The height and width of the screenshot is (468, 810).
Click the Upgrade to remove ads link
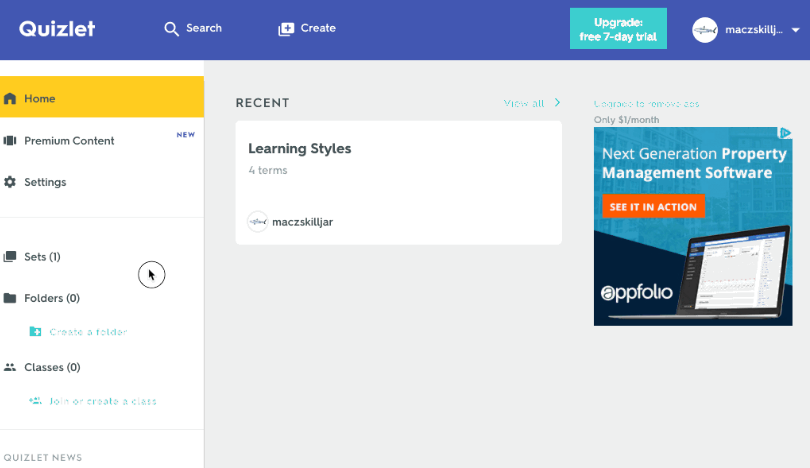646,104
